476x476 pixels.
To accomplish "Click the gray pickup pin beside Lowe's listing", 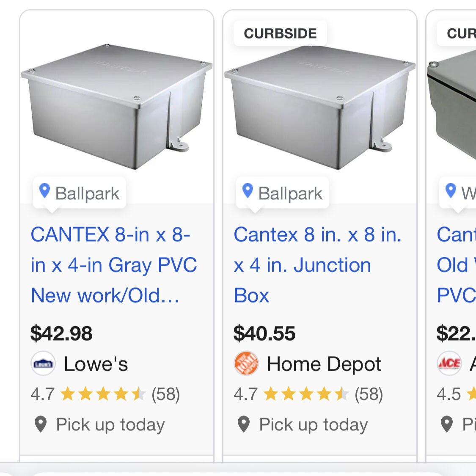I will (x=41, y=424).
